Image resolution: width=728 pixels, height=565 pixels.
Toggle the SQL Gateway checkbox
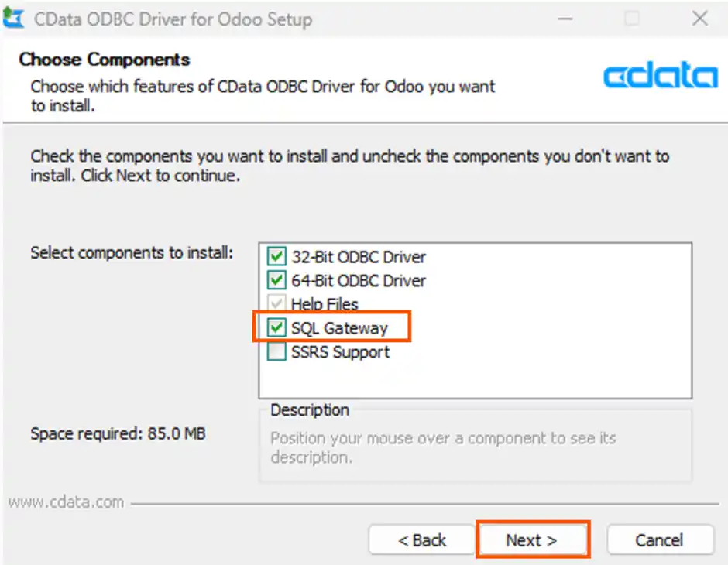(276, 328)
